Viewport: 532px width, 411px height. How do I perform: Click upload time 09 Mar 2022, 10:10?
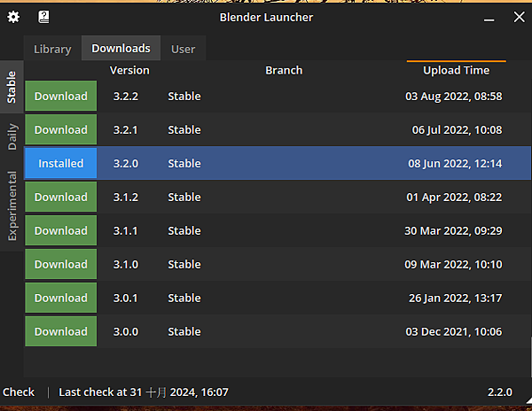(453, 264)
